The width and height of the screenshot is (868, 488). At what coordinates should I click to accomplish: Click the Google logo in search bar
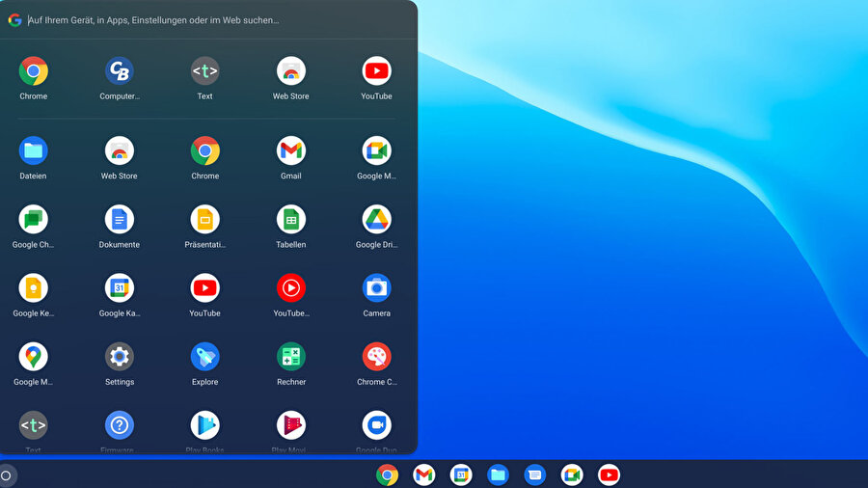(x=14, y=20)
